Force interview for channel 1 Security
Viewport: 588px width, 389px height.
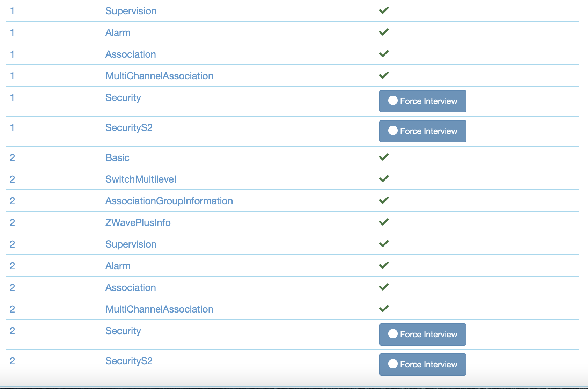(x=422, y=101)
